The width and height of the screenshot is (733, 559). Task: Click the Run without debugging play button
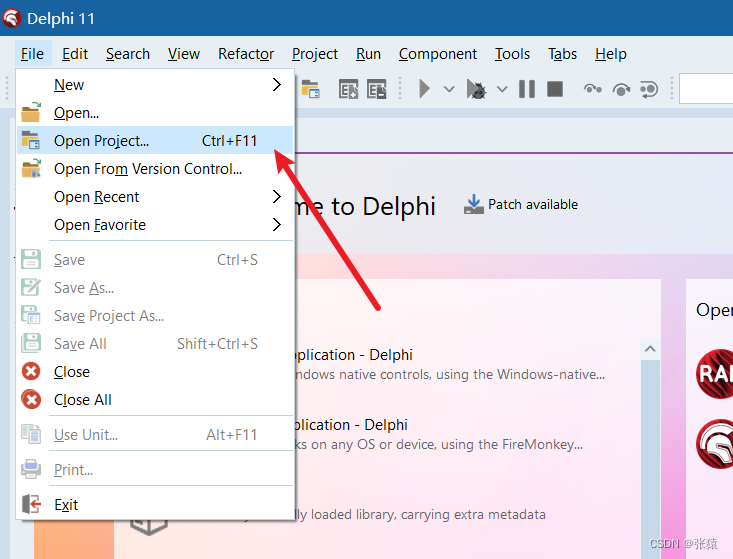coord(424,89)
